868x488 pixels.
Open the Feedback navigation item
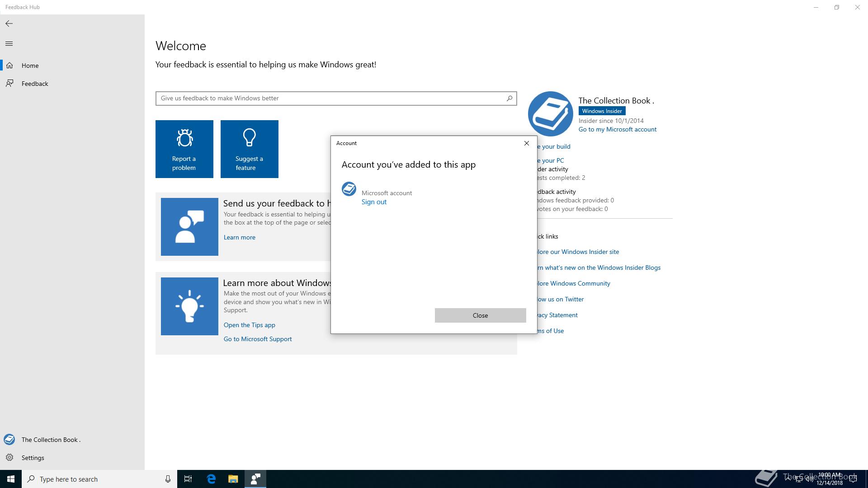(34, 84)
